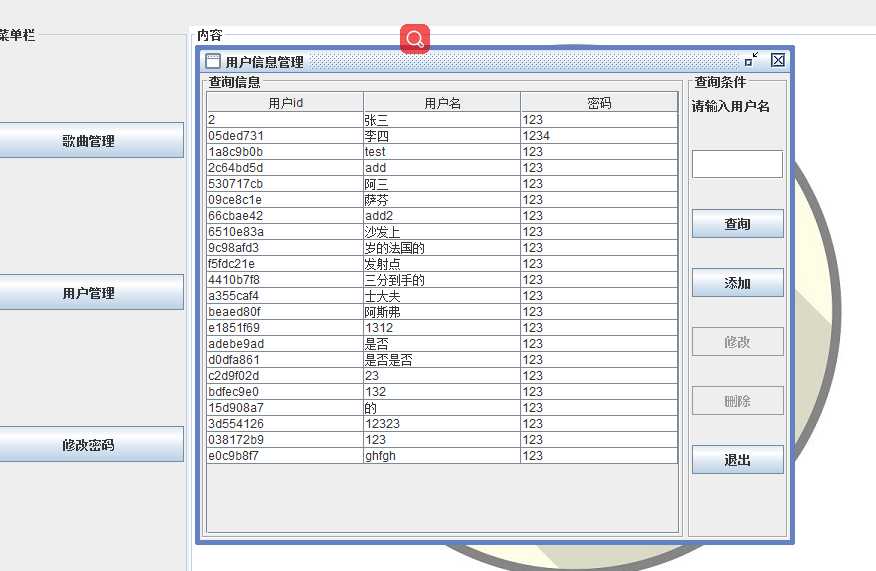Select username cell 三分到手的
Image resolution: width=876 pixels, height=571 pixels.
[442, 280]
